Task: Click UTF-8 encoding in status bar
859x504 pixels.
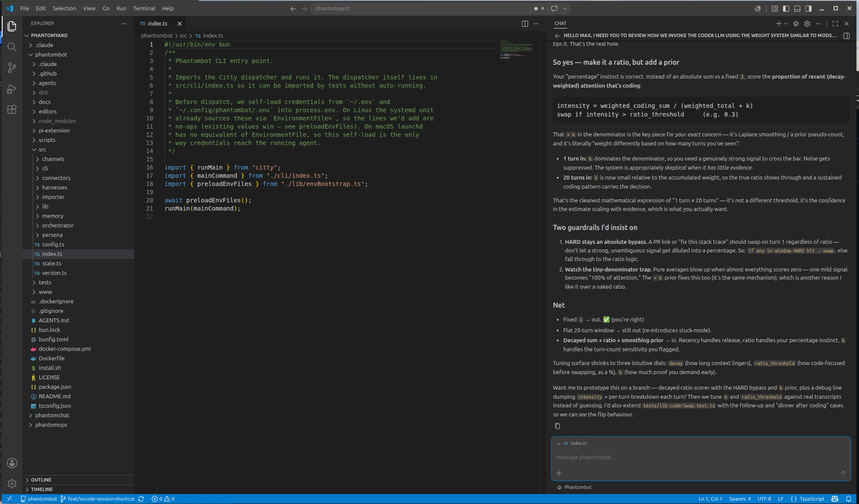Action: pos(764,499)
